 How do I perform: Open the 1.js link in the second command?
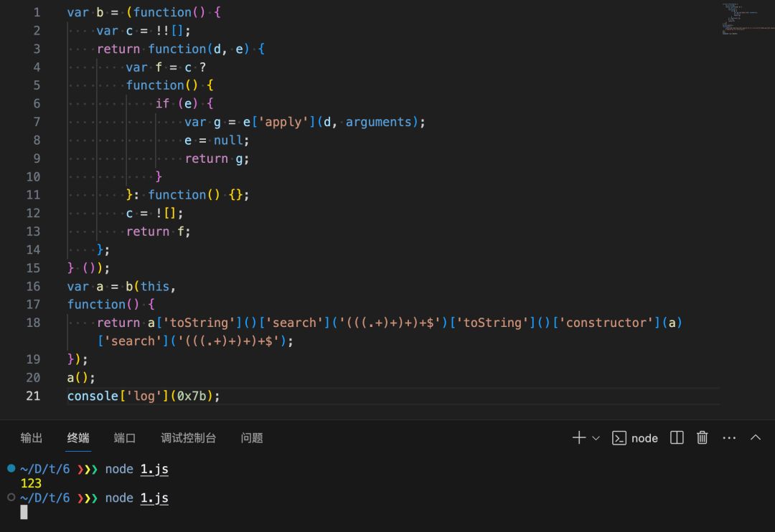154,498
